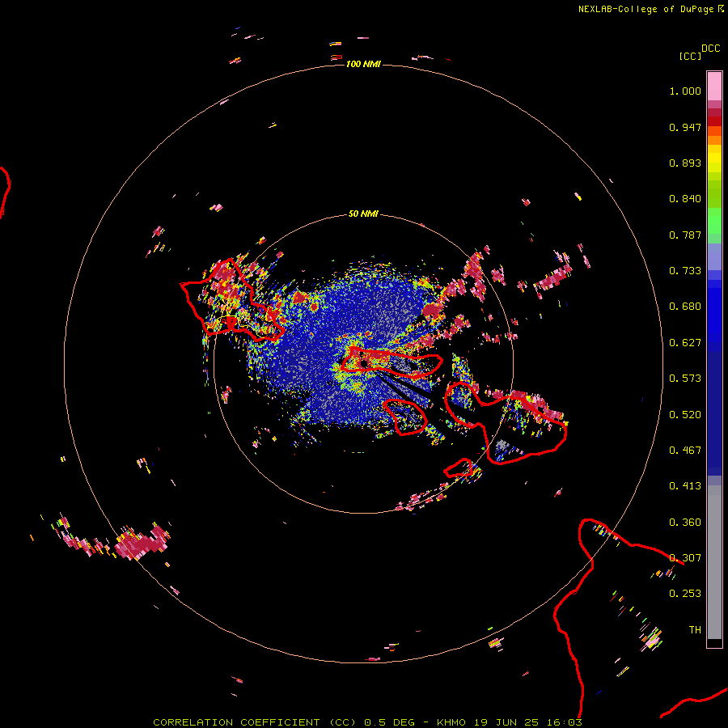Image resolution: width=728 pixels, height=728 pixels.
Task: Click the 0.413 scale value
Action: (x=685, y=486)
